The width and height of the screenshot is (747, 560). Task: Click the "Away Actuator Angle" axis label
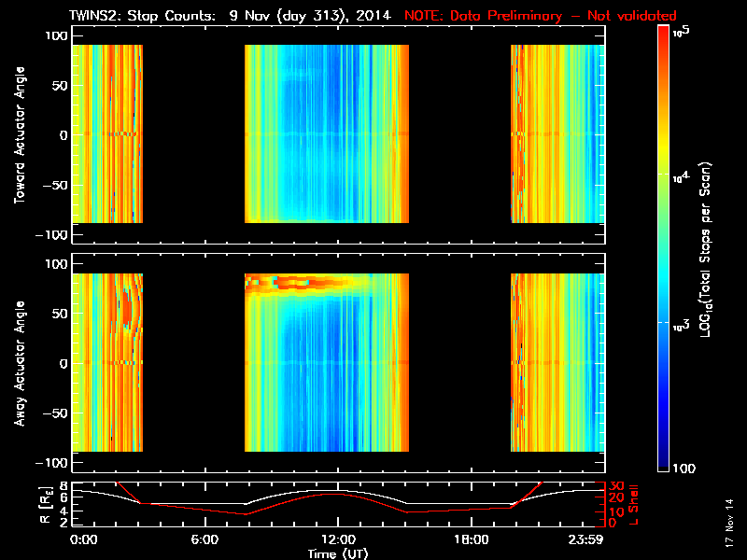[x=20, y=363]
